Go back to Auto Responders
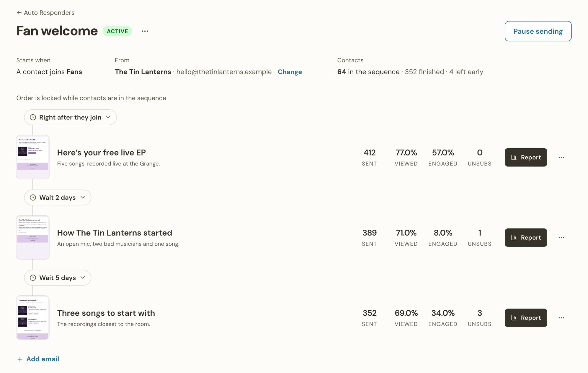This screenshot has height=373, width=588. click(45, 13)
